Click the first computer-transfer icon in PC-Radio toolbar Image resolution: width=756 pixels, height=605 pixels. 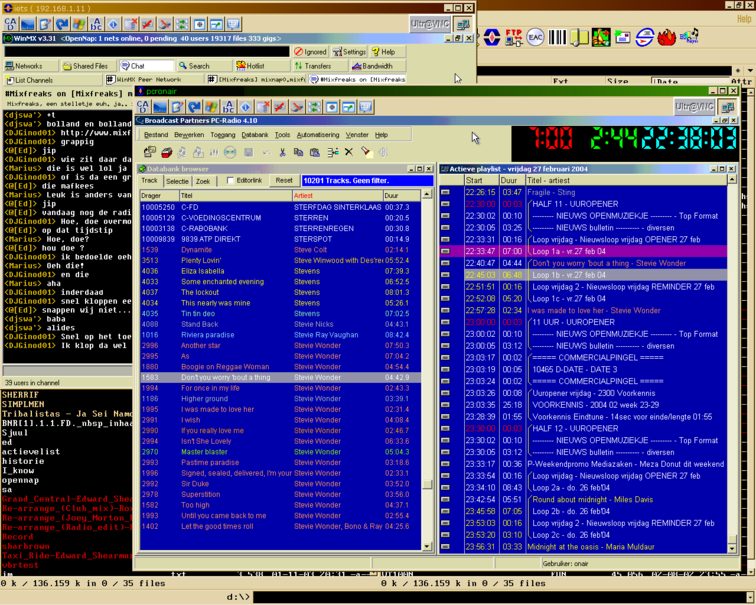tap(149, 153)
